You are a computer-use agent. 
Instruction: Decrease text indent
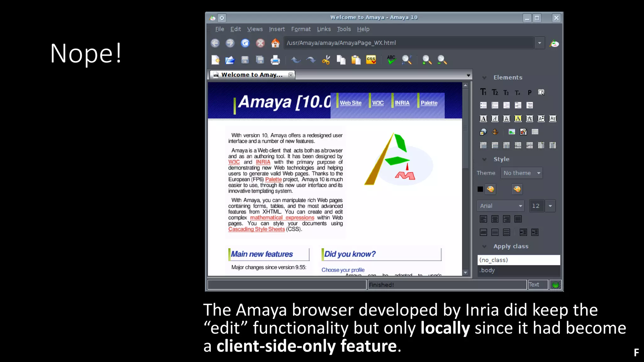click(535, 232)
